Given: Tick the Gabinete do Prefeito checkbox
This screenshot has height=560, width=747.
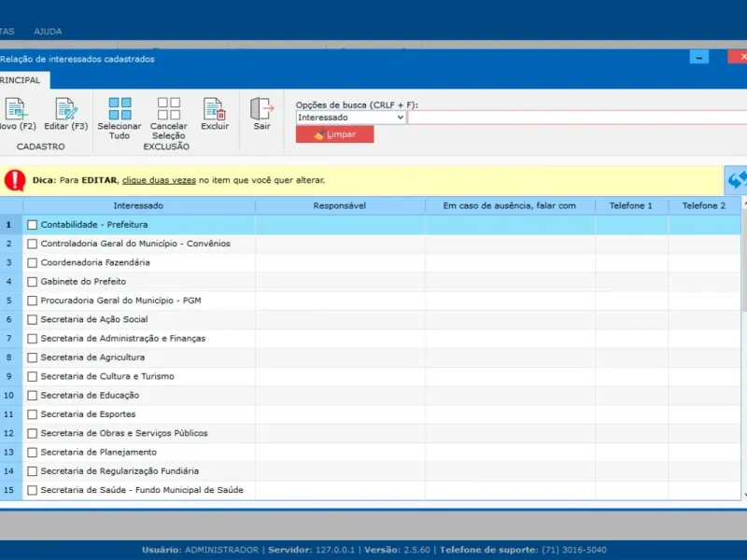Looking at the screenshot, I should pyautogui.click(x=33, y=282).
